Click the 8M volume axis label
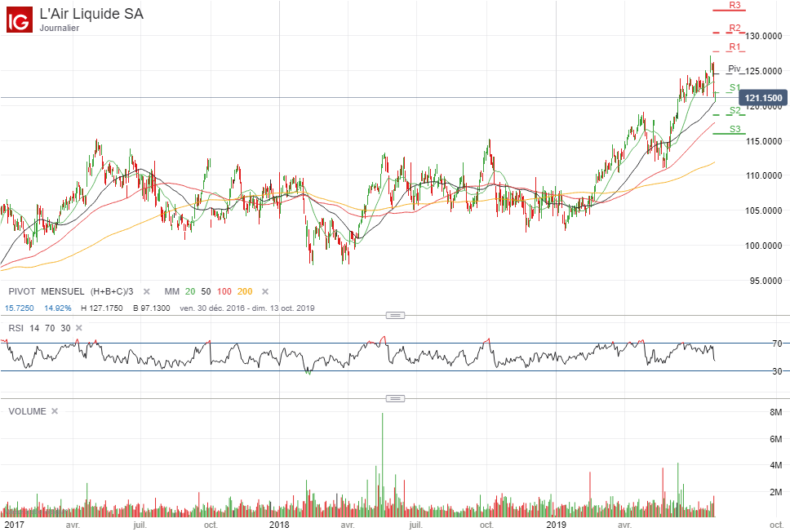The height and width of the screenshot is (532, 790). tap(776, 412)
